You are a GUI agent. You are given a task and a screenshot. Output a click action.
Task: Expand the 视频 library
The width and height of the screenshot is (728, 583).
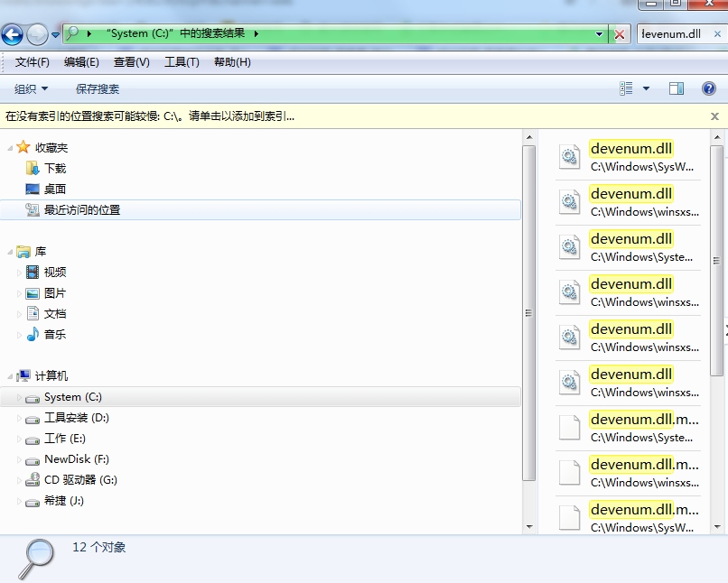point(19,273)
